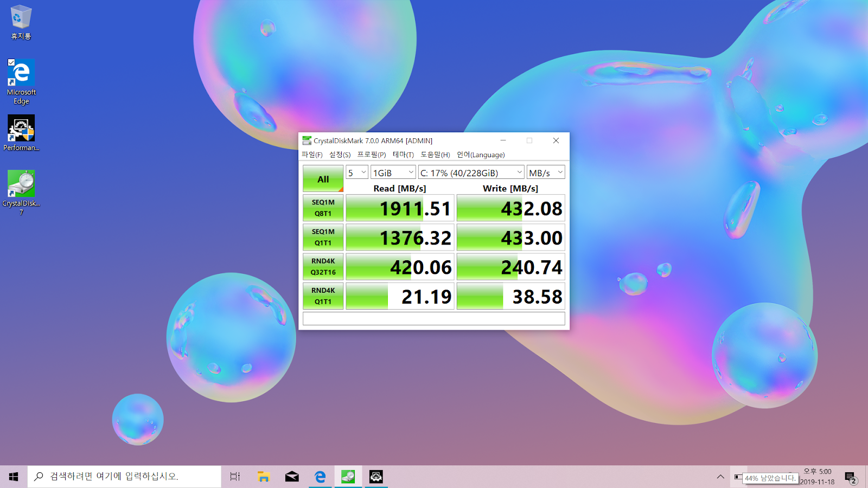Click the SEQ1M Q1T1 read result 1376.32
This screenshot has width=868, height=488.
pos(400,237)
